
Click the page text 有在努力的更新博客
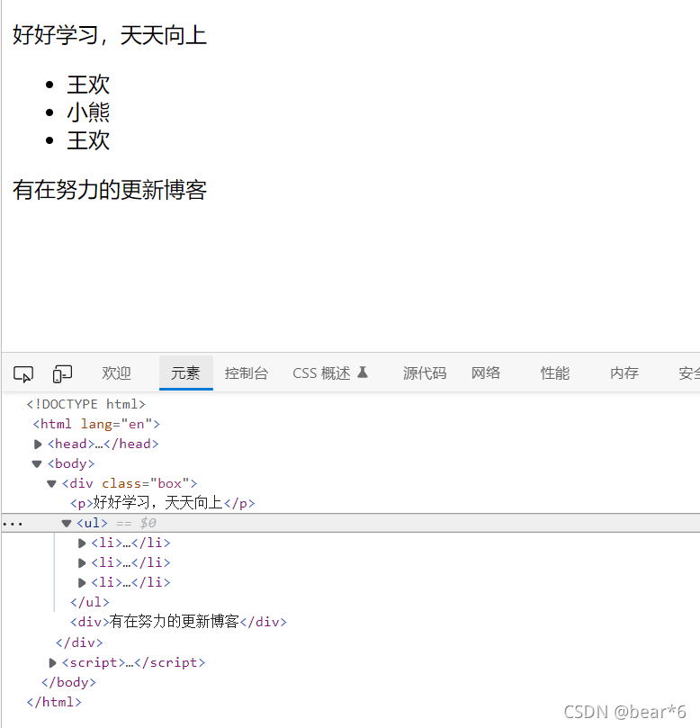pos(110,190)
